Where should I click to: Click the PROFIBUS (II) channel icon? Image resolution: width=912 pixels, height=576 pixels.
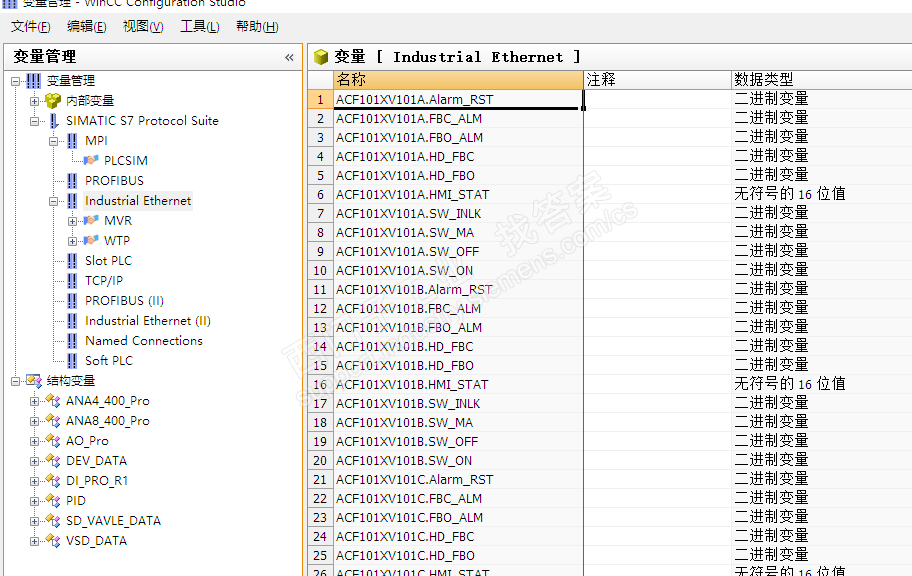(x=72, y=301)
